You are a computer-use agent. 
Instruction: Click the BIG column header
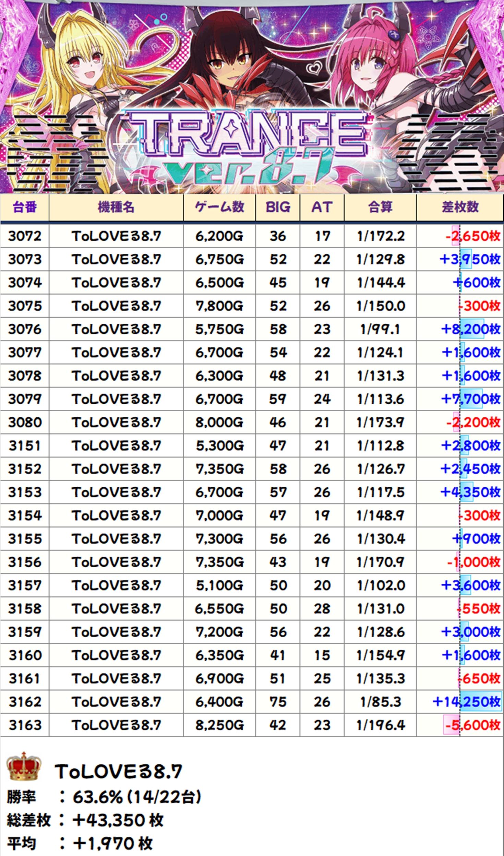[x=278, y=207]
